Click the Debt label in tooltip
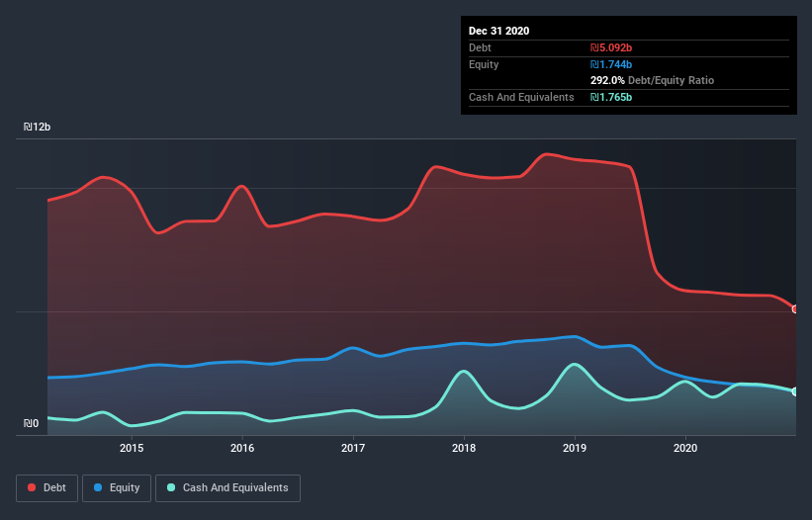This screenshot has width=812, height=520. 480,48
